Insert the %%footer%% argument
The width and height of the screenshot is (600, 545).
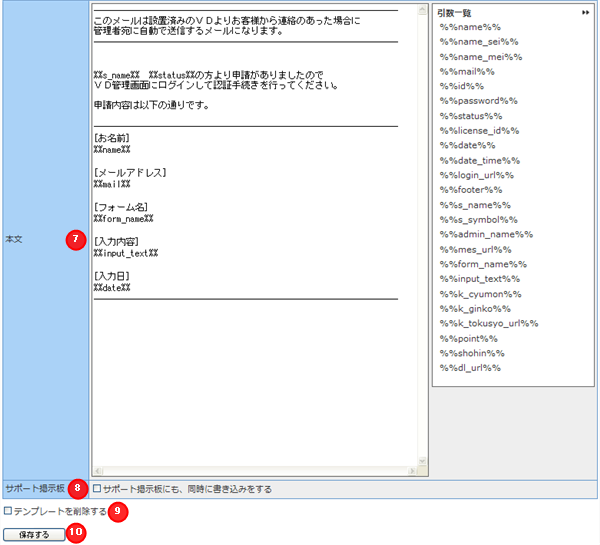471,190
